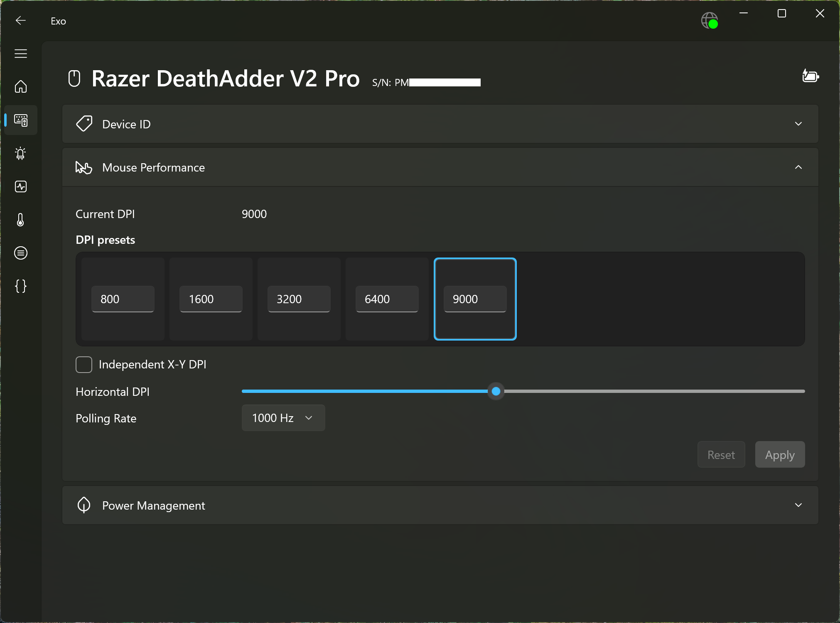The image size is (840, 623).
Task: Open the curly braces scripting page
Action: point(21,286)
